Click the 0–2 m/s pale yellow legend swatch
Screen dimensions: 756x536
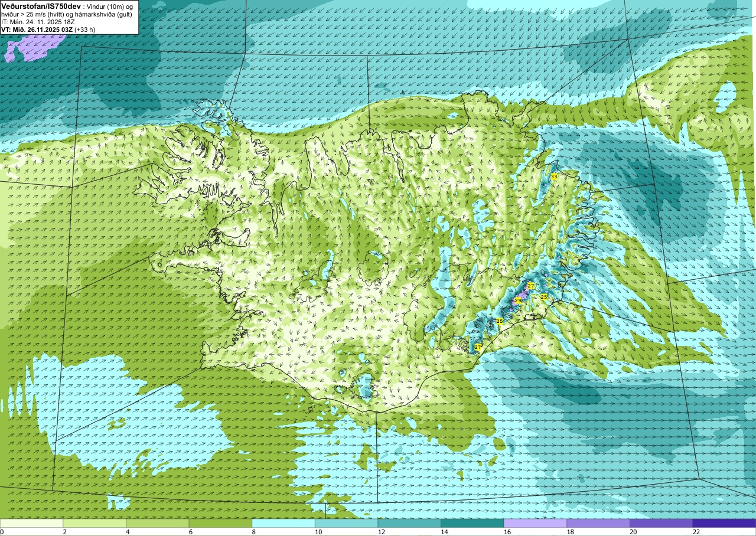[31, 523]
